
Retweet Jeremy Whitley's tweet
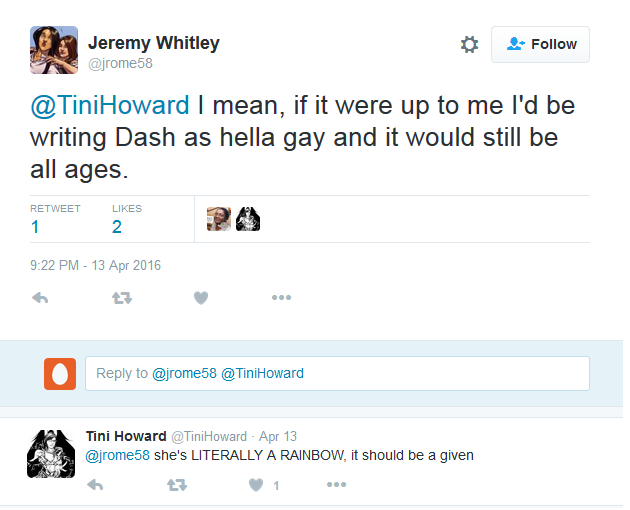coord(122,298)
